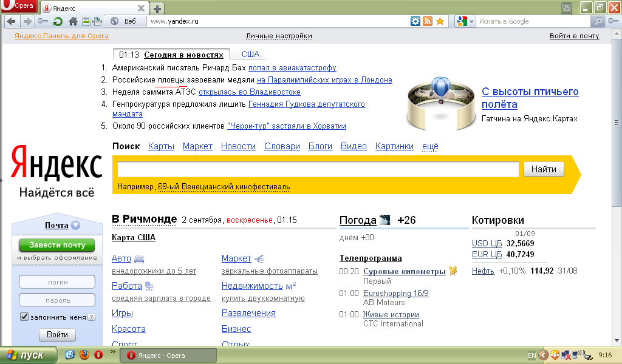This screenshot has width=622, height=364.
Task: Click the key icon right of the search field
Action: pyautogui.click(x=613, y=21)
